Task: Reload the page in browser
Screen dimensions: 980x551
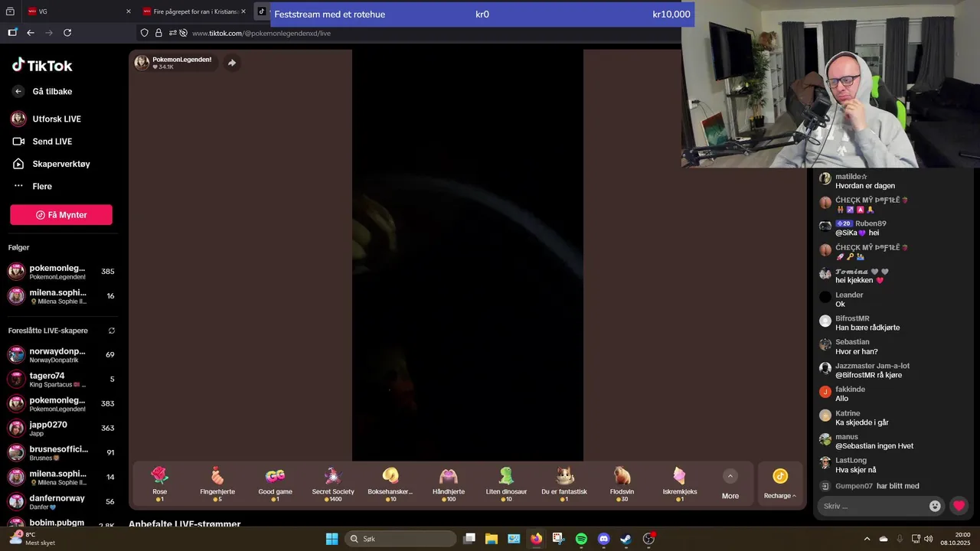Action: 67,33
